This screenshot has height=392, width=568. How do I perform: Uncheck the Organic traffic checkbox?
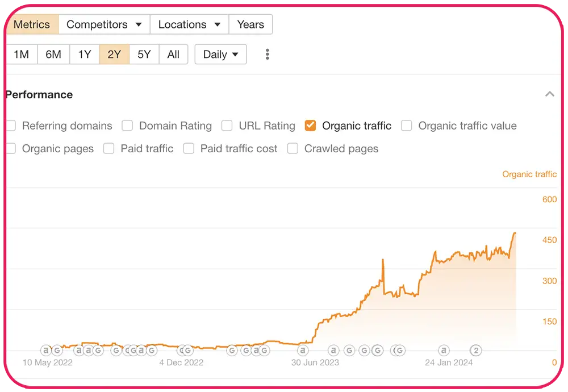tap(311, 126)
